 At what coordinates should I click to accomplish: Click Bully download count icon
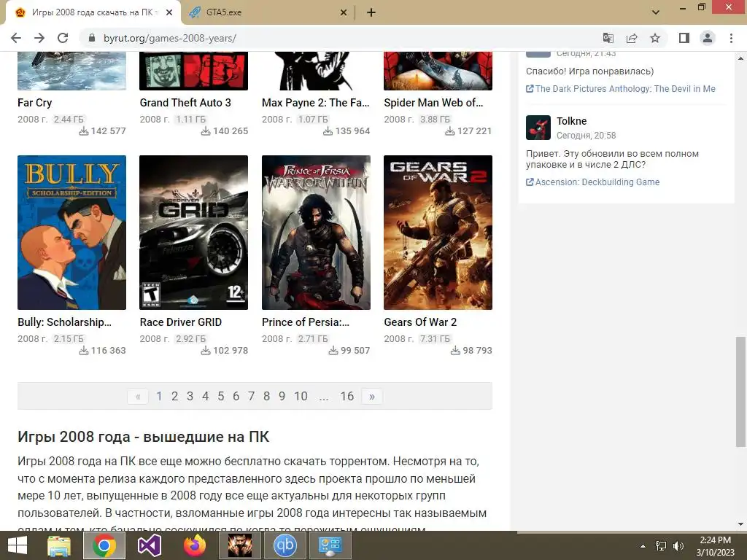(83, 351)
